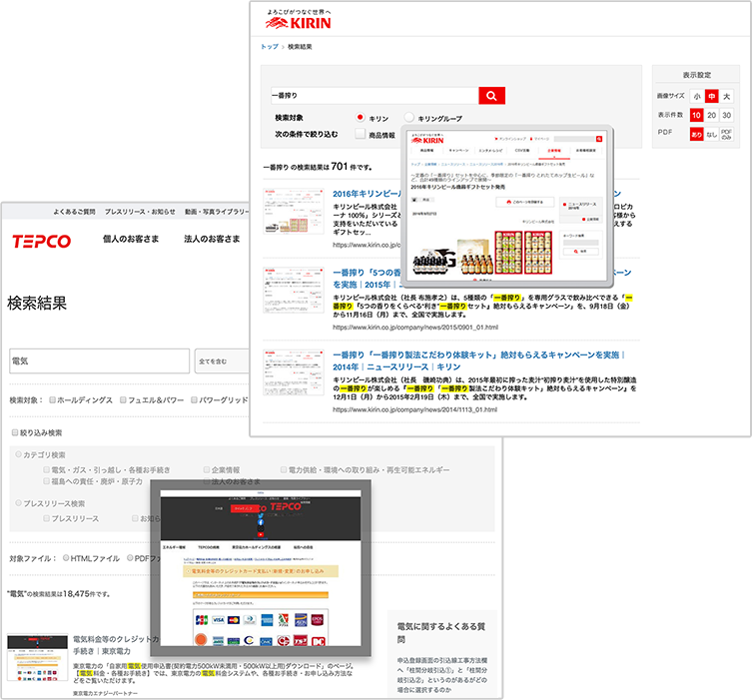Choose PDFのみ option

pos(727,134)
